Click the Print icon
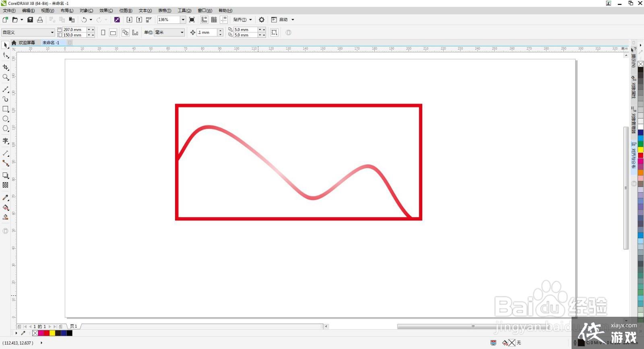Screen dimensions: 644x349 pyautogui.click(x=40, y=19)
